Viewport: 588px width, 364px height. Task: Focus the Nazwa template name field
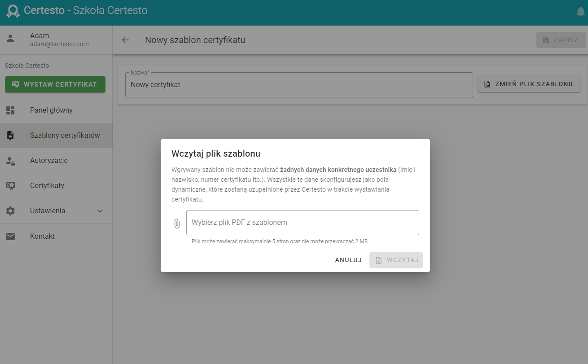coord(299,84)
